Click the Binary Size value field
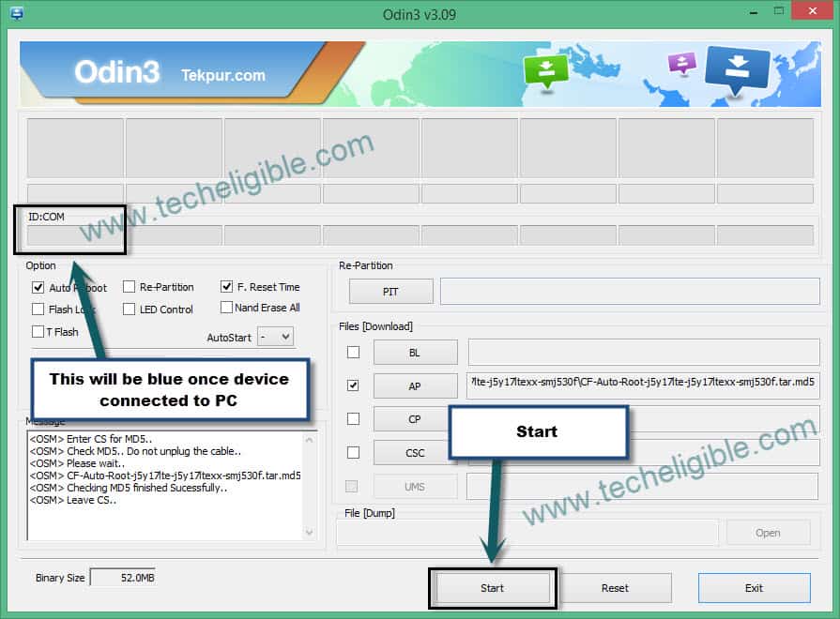This screenshot has height=619, width=840. [123, 578]
